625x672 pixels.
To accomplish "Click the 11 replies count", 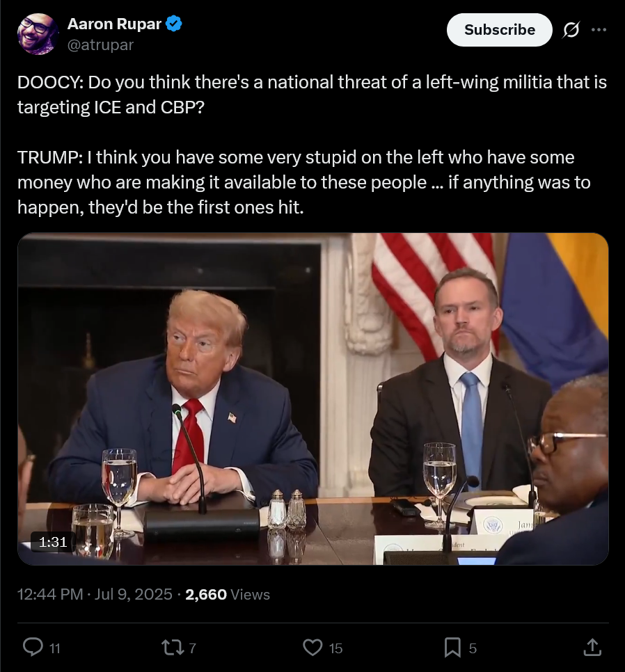I will tap(55, 648).
